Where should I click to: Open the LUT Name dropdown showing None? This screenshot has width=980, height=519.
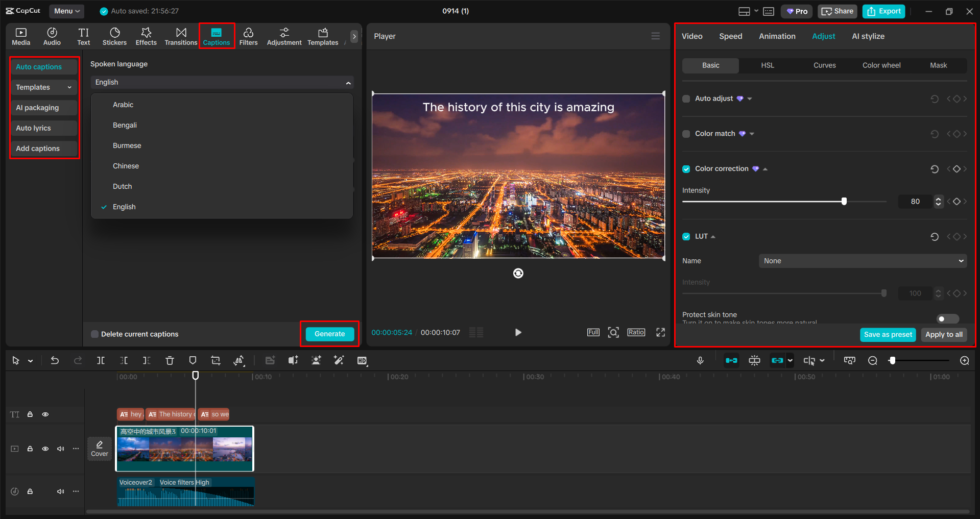tap(862, 261)
